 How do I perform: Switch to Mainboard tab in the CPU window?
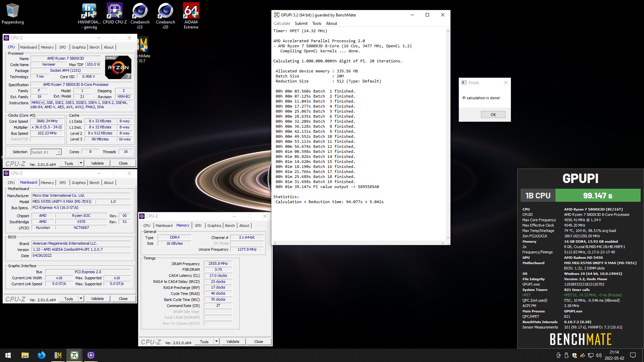29,47
